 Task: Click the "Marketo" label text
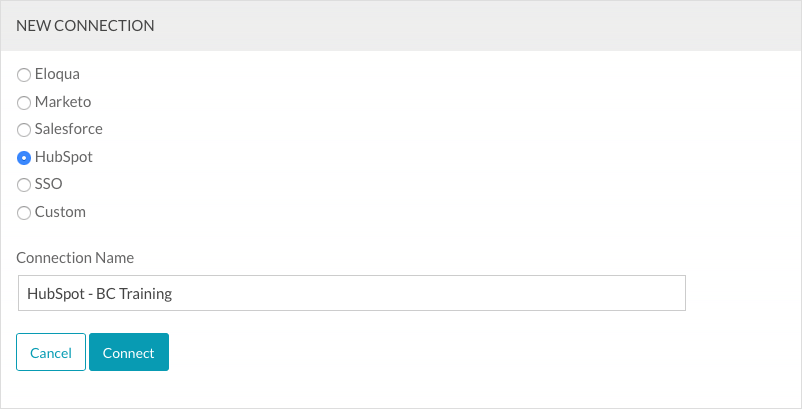(63, 101)
